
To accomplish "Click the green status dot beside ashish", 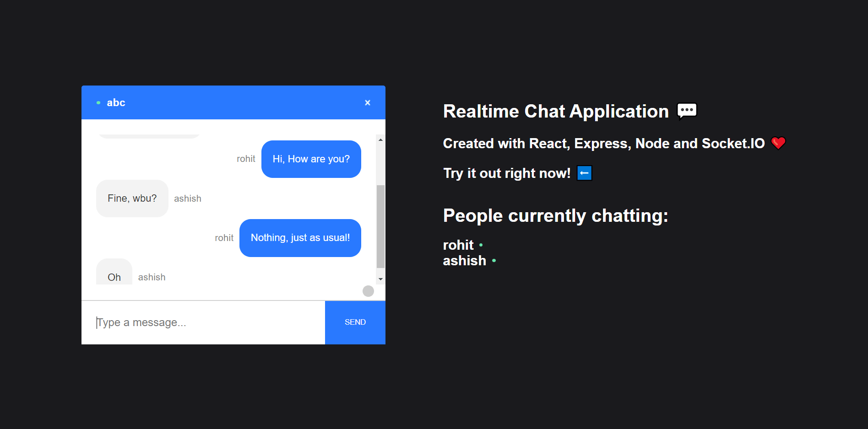I will pyautogui.click(x=494, y=261).
